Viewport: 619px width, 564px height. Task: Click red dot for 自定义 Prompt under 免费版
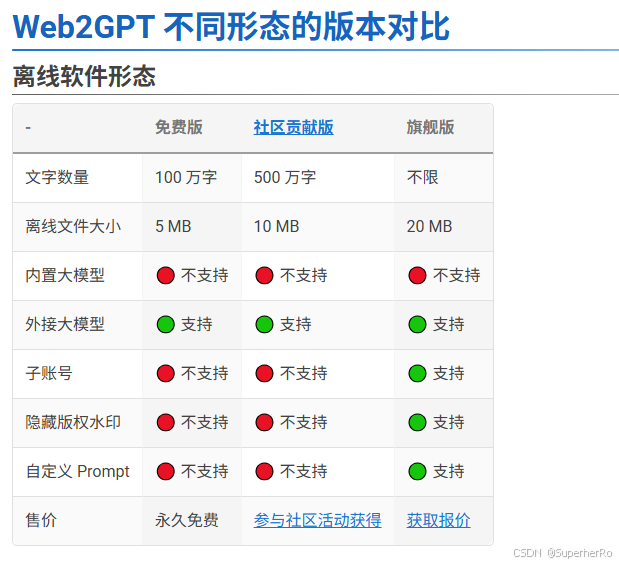165,471
